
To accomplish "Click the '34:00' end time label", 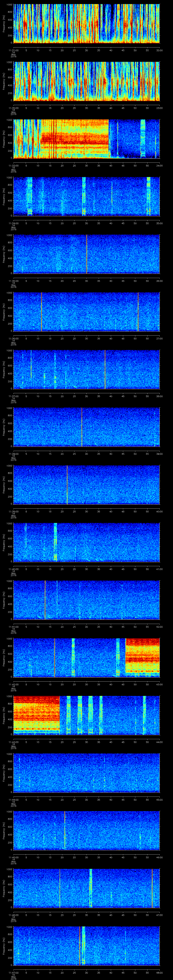I will coord(159,166).
